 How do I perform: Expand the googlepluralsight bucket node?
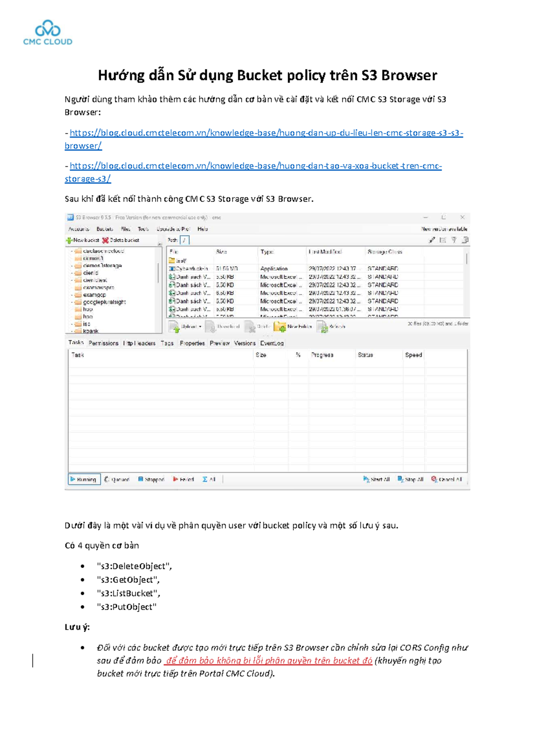tap(71, 302)
